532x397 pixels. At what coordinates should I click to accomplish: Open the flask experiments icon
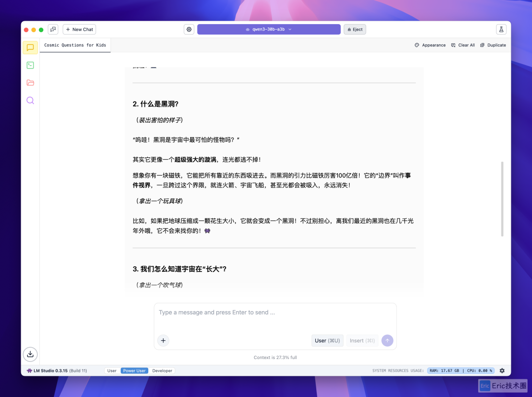(501, 30)
